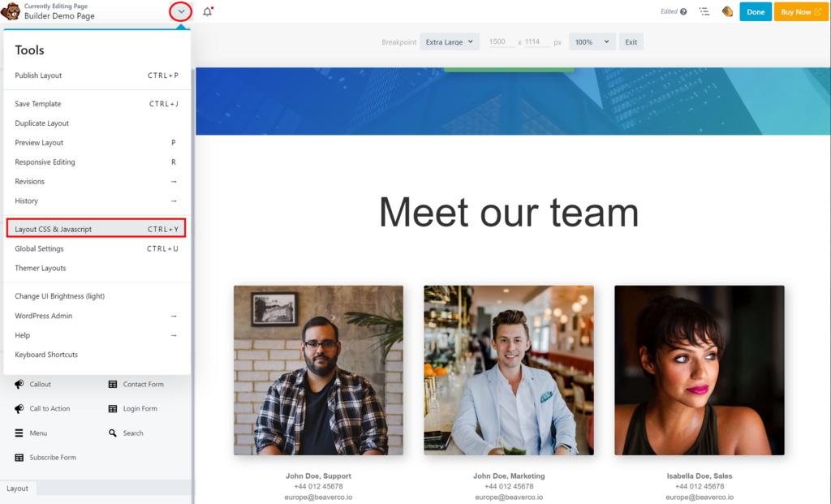Select Publish Layout in Tools menu
831x504 pixels.
pos(97,75)
